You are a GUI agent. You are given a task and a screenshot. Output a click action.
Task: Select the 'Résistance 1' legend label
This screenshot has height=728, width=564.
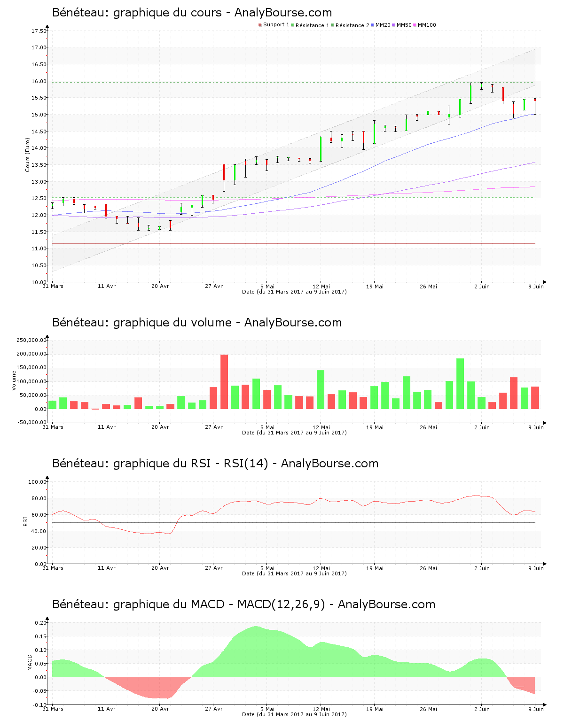point(312,25)
